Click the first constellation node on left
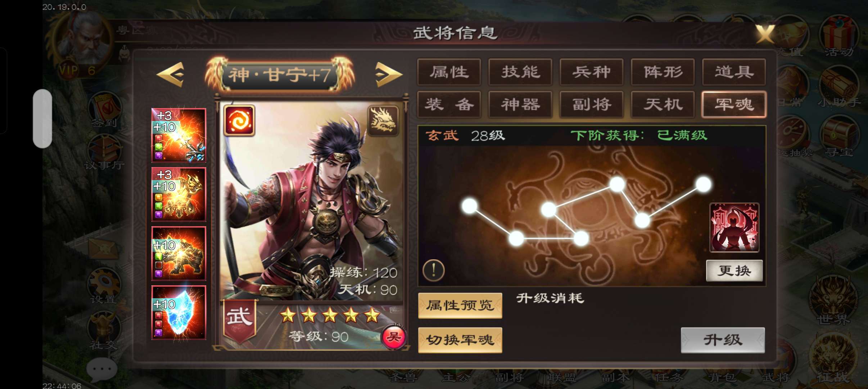Viewport: 868px width, 389px height. pos(470,206)
